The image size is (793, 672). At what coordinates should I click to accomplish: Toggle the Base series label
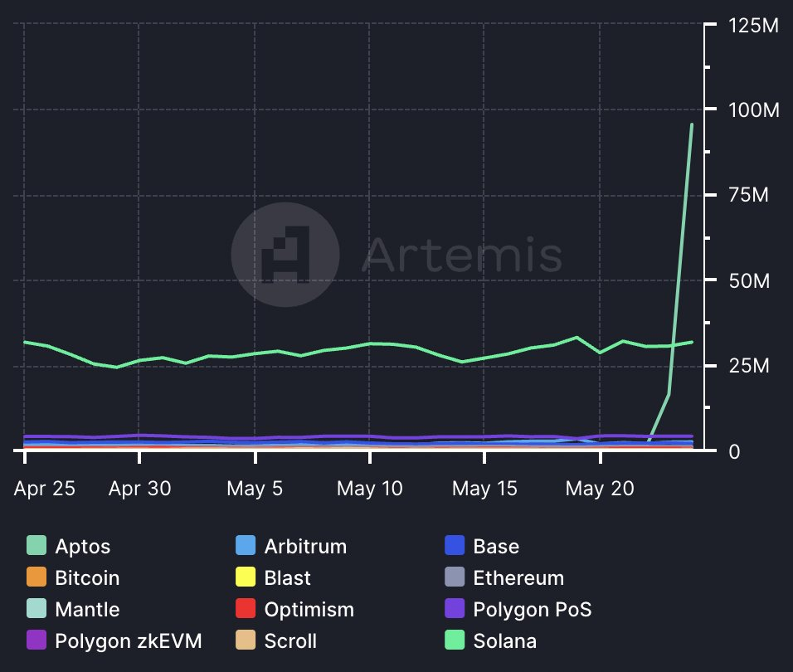point(496,547)
